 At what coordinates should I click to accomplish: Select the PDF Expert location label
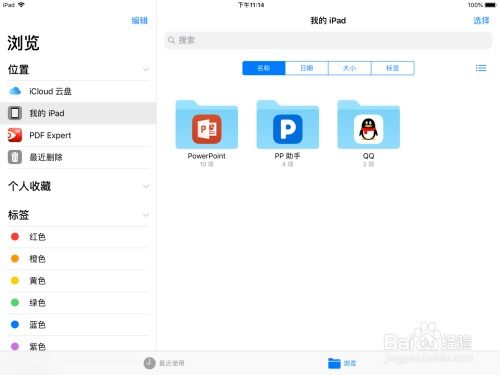pos(50,135)
